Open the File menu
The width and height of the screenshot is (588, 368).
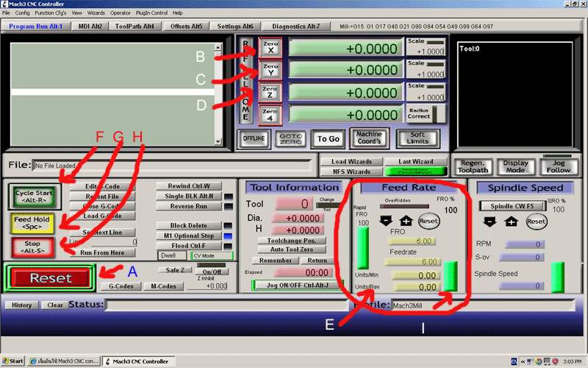click(x=6, y=13)
